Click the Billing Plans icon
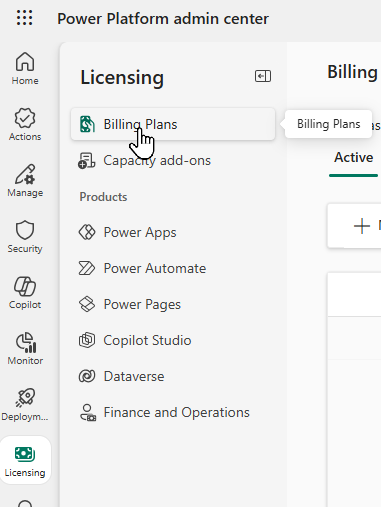381x507 pixels. pyautogui.click(x=87, y=124)
